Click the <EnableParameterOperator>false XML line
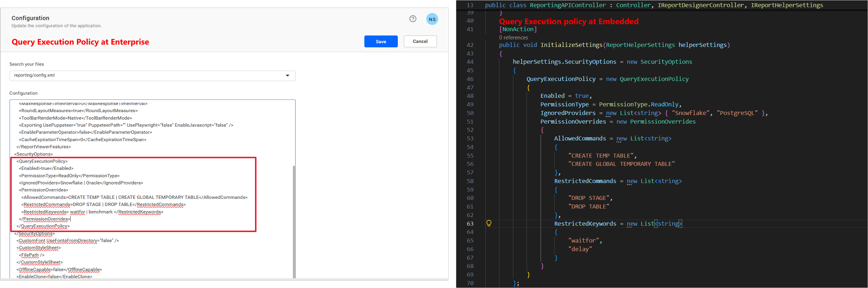This screenshot has width=868, height=288. pos(85,132)
